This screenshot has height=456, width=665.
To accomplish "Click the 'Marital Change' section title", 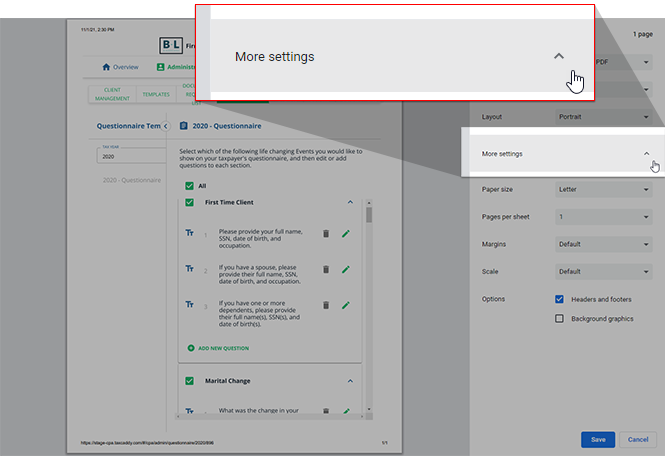I will 228,381.
